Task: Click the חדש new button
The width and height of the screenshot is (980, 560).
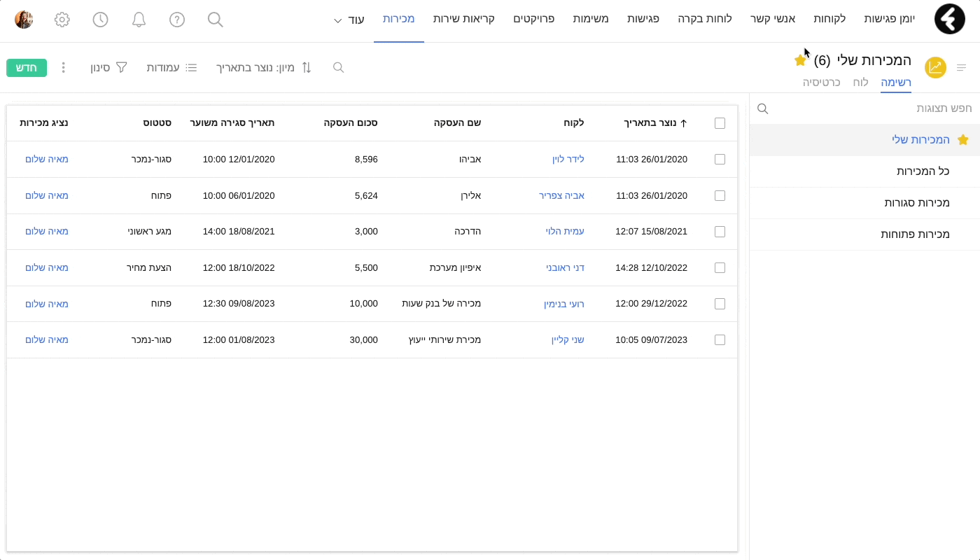Action: pos(27,68)
